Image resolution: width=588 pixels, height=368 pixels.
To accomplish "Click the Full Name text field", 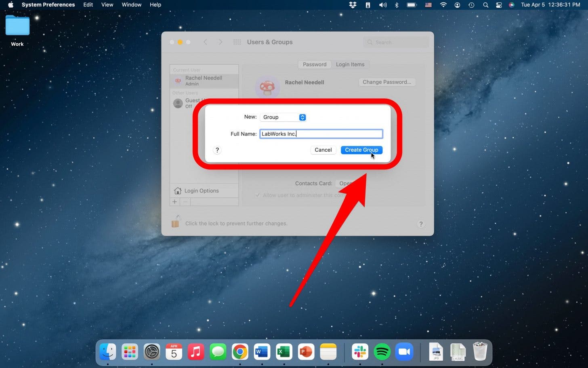I will 321,134.
